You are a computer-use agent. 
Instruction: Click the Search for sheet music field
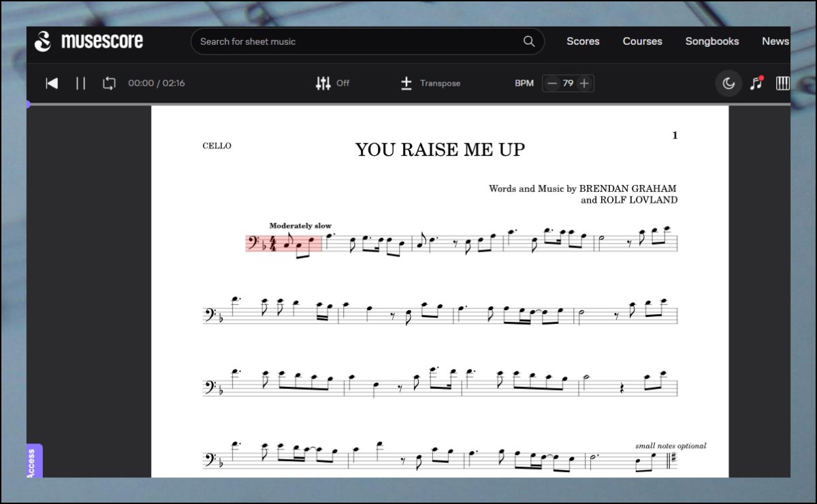point(368,41)
